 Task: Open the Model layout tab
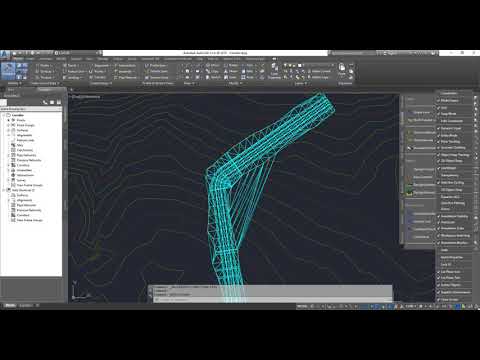pyautogui.click(x=10, y=305)
